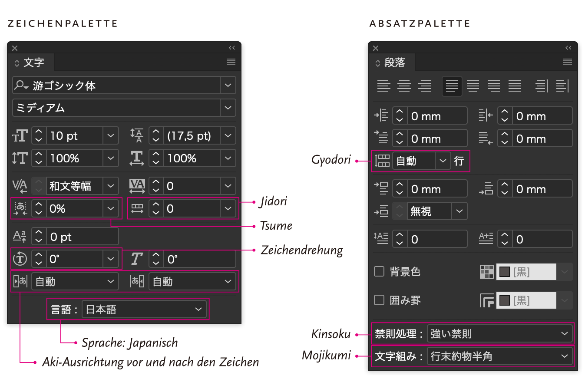This screenshot has width=585, height=392.
Task: Open the 禁則処理 dropdown showing 強い禁則
Action: click(x=499, y=334)
